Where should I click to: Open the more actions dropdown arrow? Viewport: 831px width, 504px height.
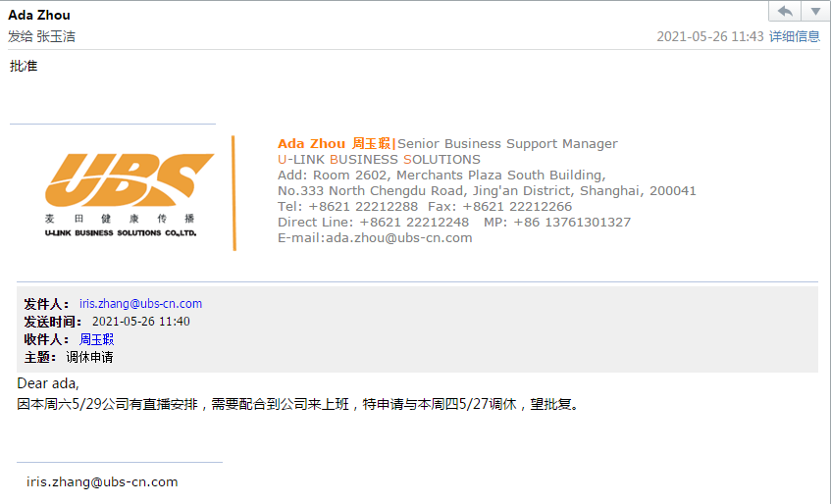pos(815,11)
